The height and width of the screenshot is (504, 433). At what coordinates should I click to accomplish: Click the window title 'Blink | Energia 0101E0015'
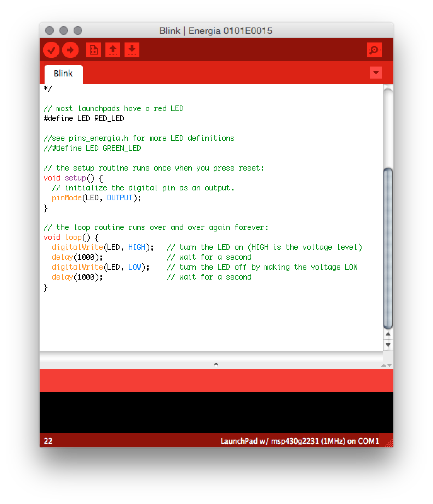(x=216, y=30)
